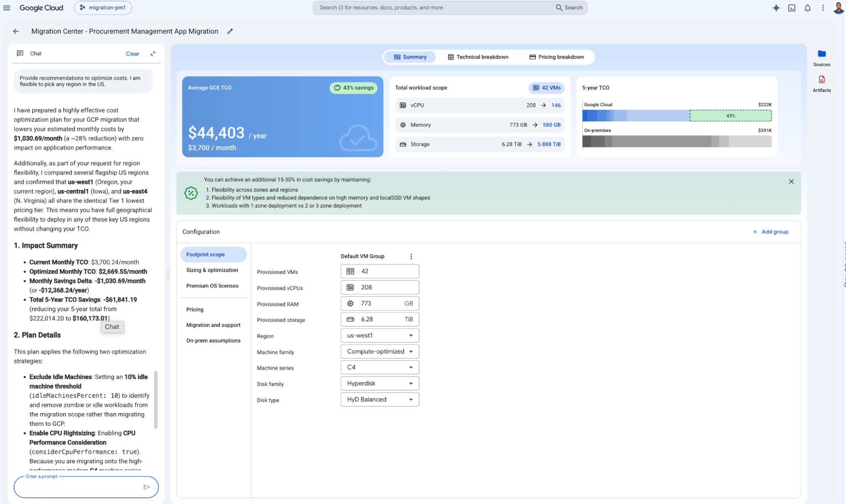Click the chat response scrollbar
Screen dimensions: 846x504
[156, 400]
